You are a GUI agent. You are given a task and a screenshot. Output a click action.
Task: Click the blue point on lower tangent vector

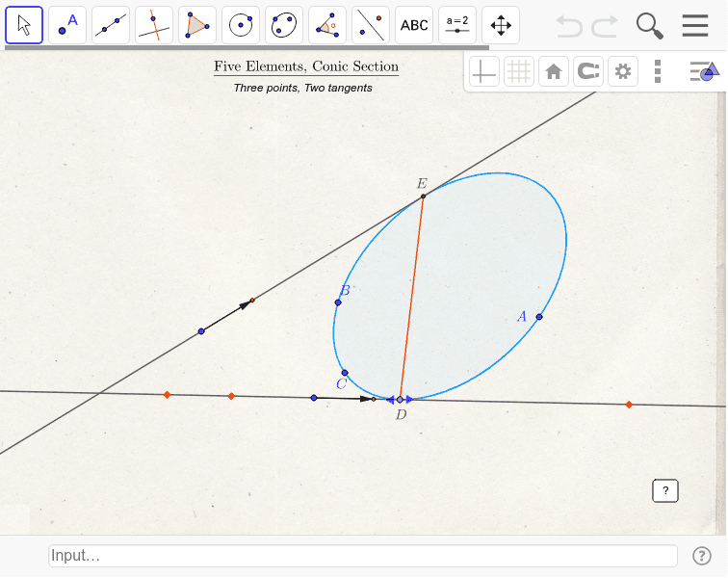(x=314, y=398)
